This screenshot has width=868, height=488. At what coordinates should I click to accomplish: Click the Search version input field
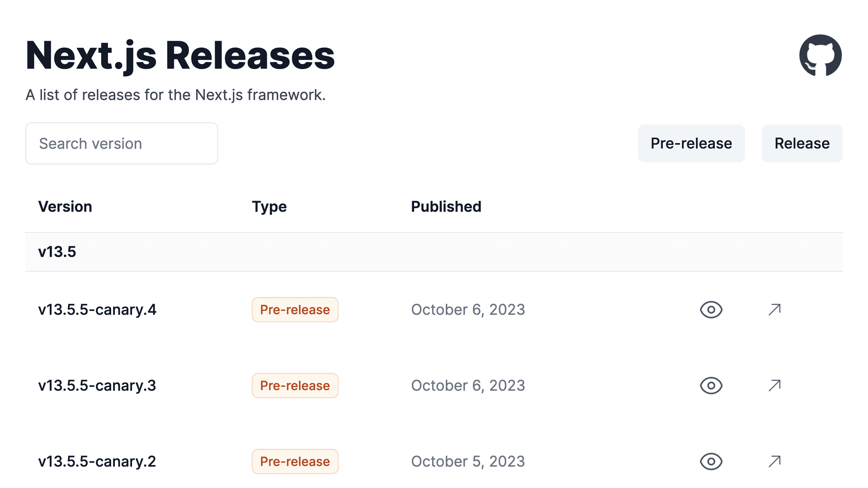pos(121,143)
